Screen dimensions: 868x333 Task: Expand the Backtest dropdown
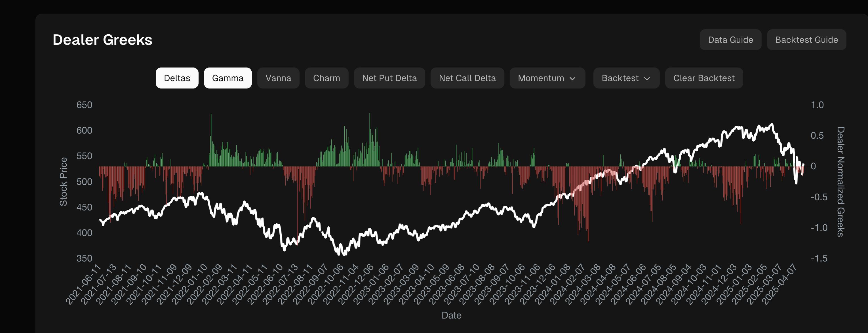[620, 78]
